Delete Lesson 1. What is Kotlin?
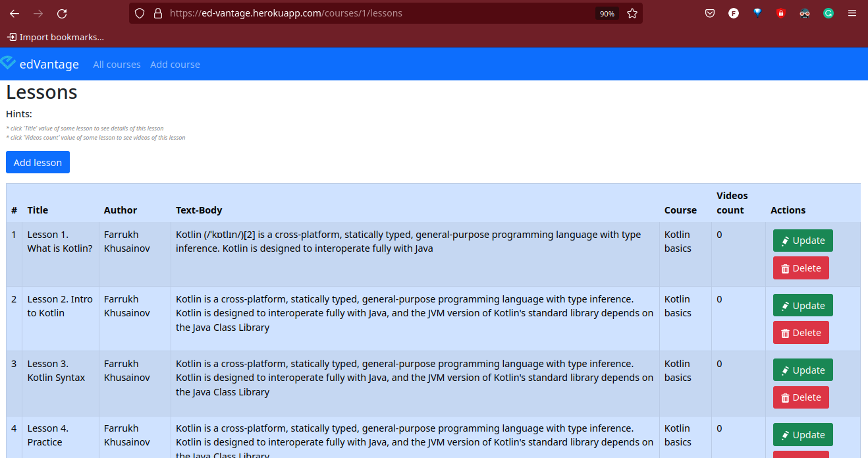Screen dimensions: 868x458 coord(801,268)
